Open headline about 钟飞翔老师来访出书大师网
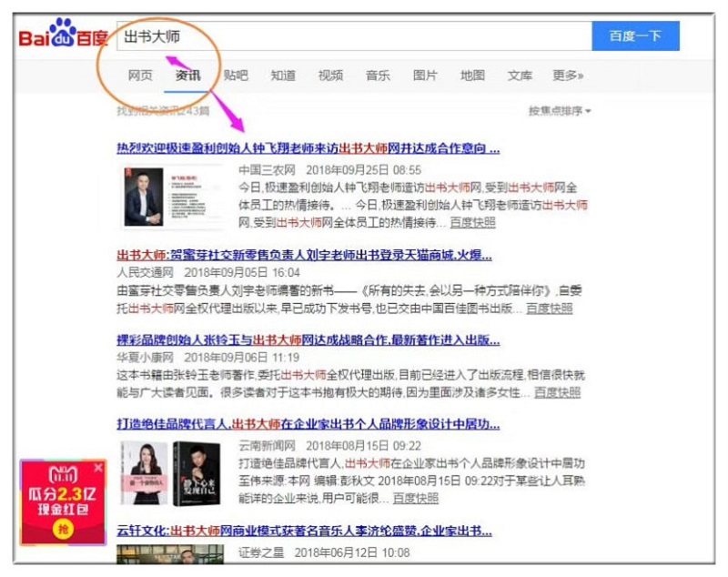 click(x=308, y=147)
